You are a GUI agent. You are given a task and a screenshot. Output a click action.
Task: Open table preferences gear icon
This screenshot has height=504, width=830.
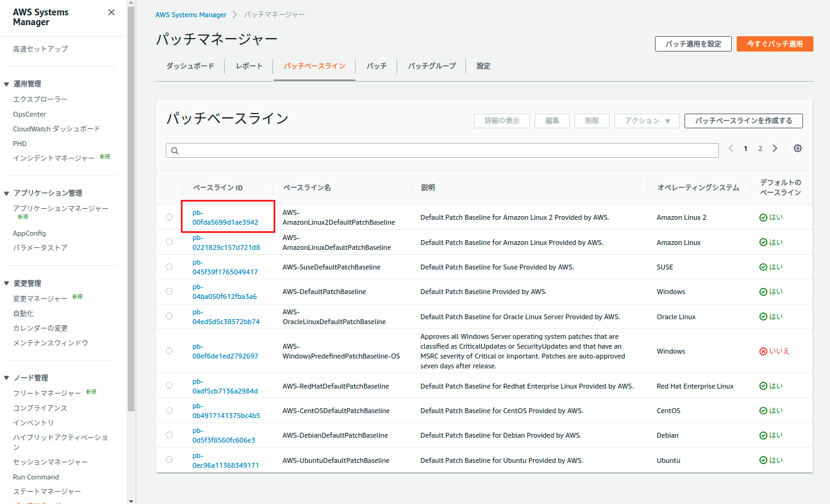click(797, 149)
